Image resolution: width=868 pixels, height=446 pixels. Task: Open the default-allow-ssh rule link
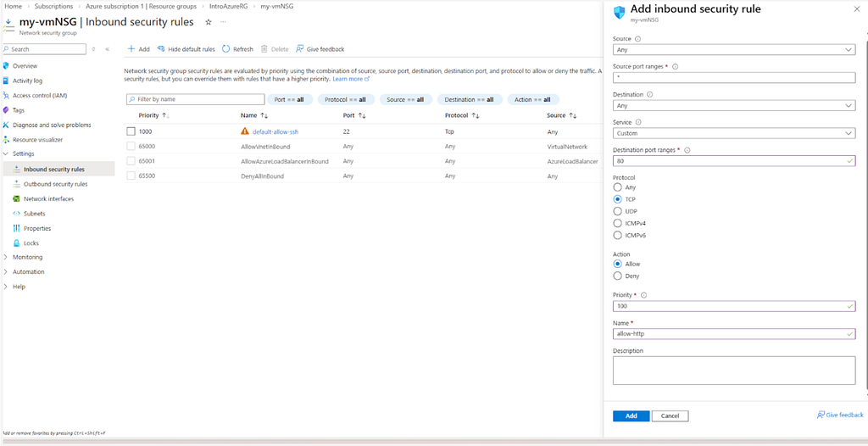pyautogui.click(x=275, y=132)
